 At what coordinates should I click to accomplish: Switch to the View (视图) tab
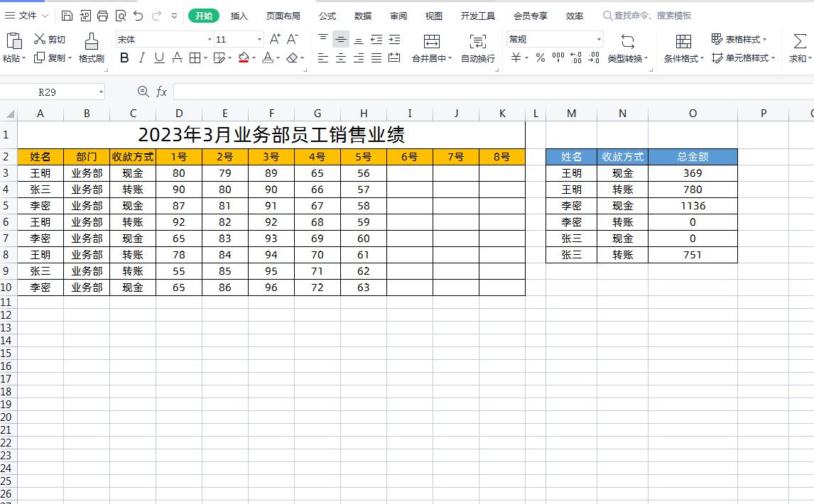point(433,16)
